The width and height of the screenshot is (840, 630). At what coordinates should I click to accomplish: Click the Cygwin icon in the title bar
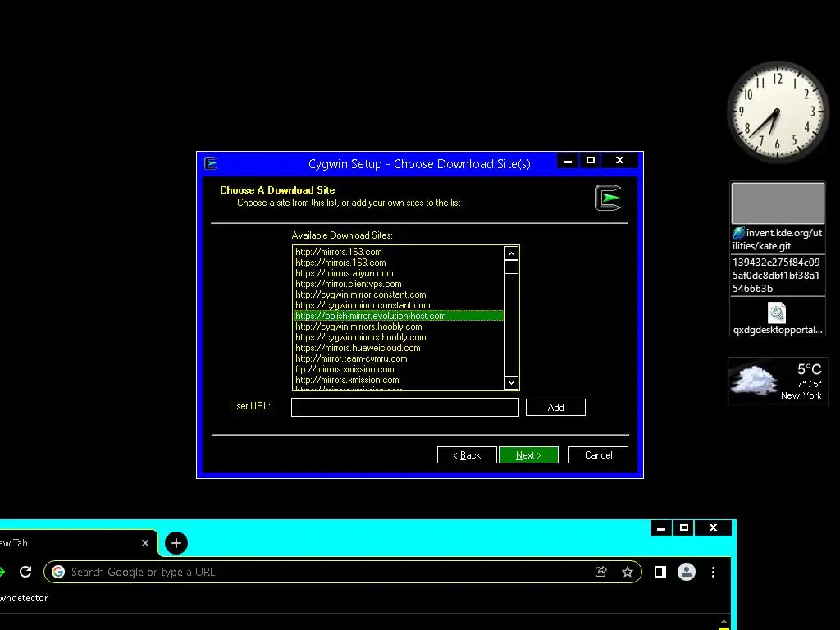[x=211, y=163]
